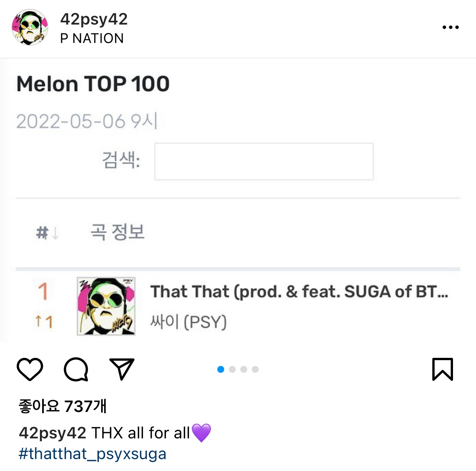View likes list 좋아요 737개
The width and height of the screenshot is (476, 471).
62,406
